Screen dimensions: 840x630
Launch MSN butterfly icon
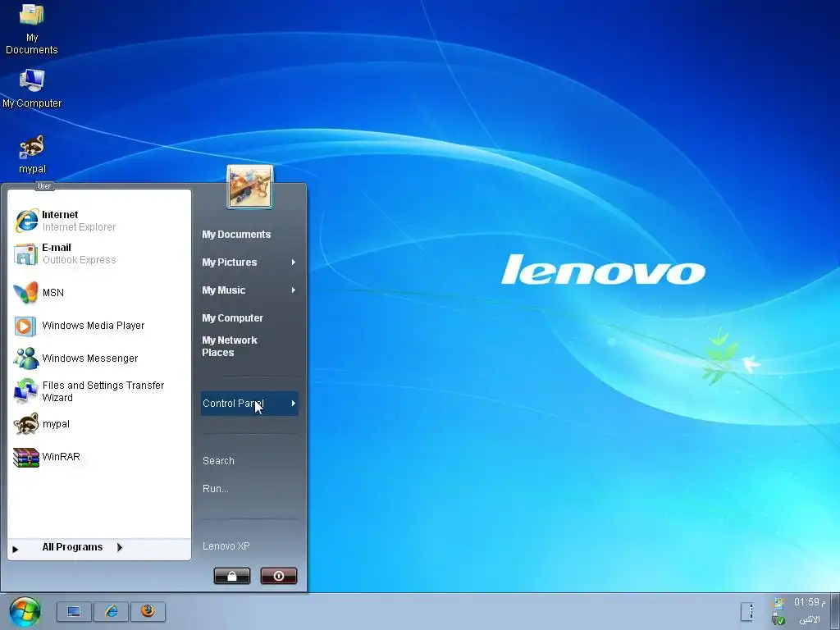[x=26, y=293]
